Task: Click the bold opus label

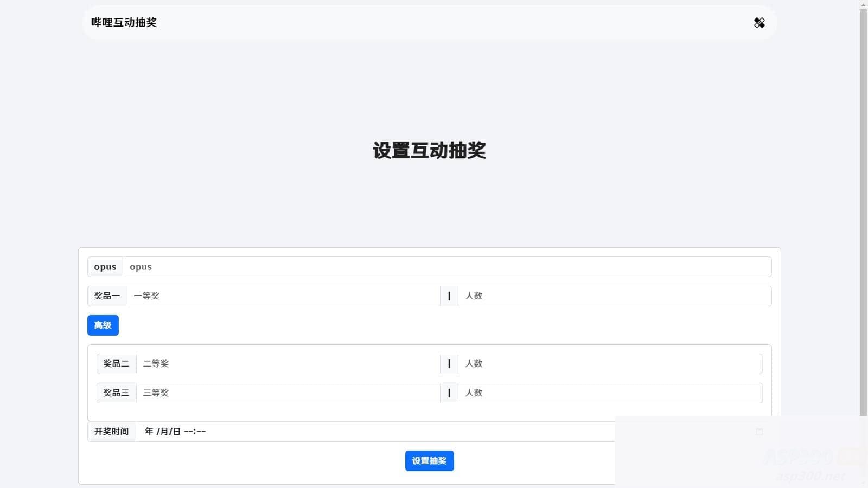Action: 105,267
